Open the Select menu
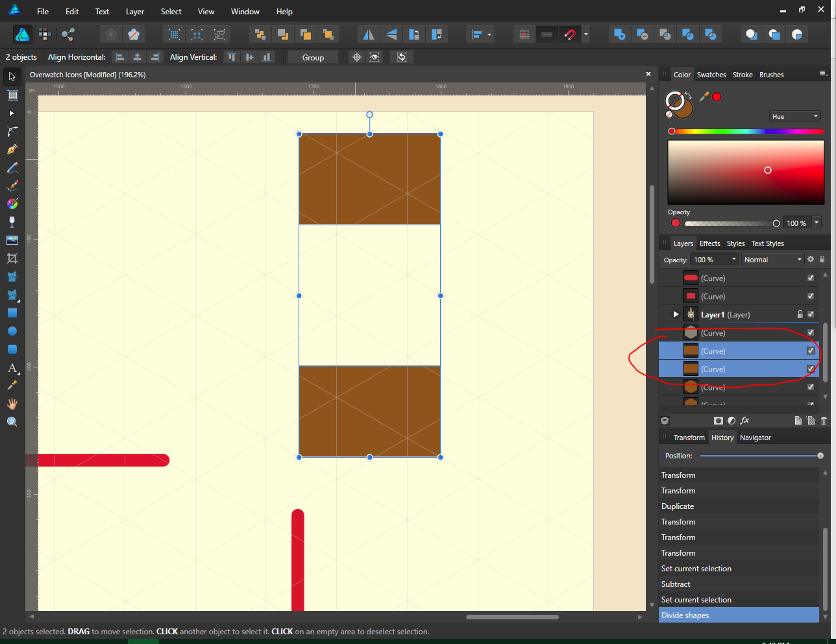Viewport: 836px width, 644px height. [x=171, y=12]
